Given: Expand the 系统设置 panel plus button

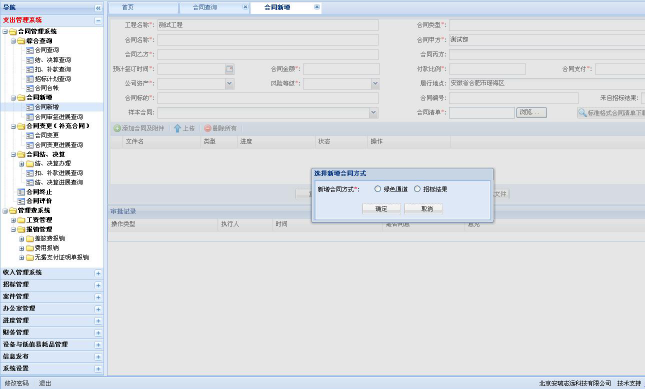Looking at the screenshot, I should click(x=98, y=369).
